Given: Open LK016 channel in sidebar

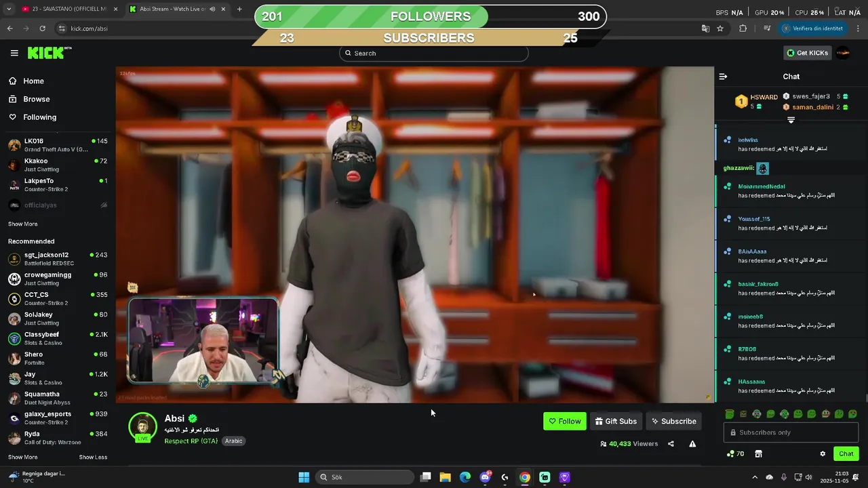Looking at the screenshot, I should tap(58, 145).
